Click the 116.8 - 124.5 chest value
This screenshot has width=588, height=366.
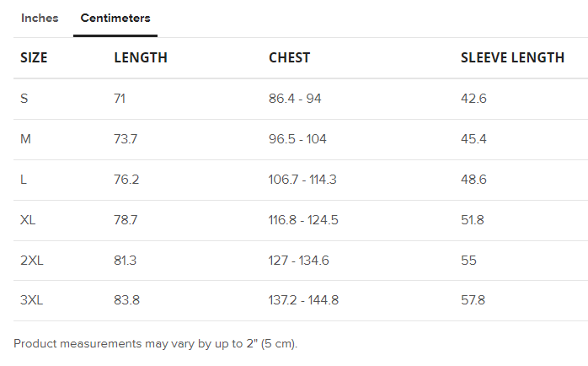point(303,220)
